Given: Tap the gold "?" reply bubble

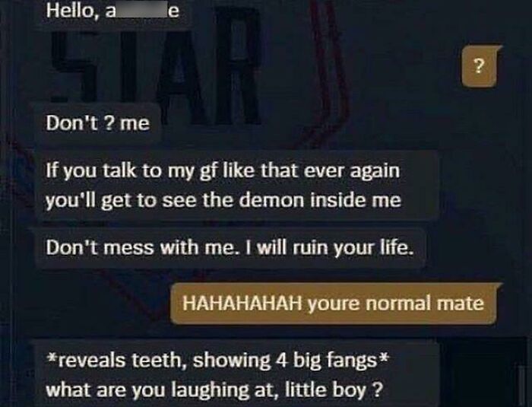Looking at the screenshot, I should click(480, 66).
